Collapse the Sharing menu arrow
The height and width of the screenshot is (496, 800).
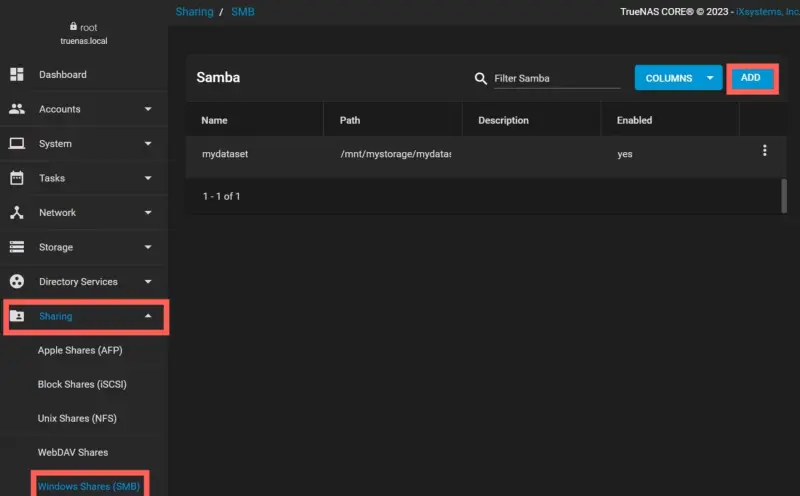148,316
